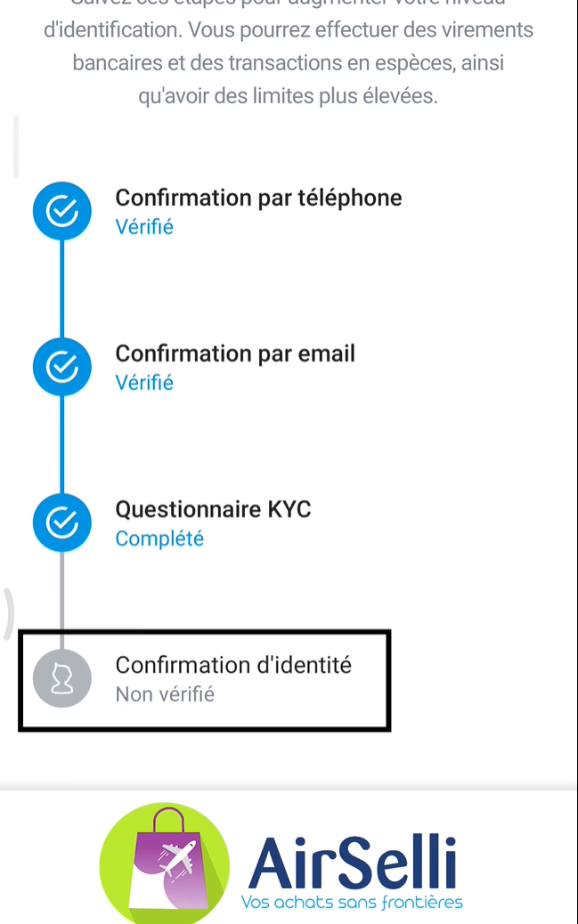Click the AirSelli brand name text
578x924 pixels.
[x=353, y=862]
